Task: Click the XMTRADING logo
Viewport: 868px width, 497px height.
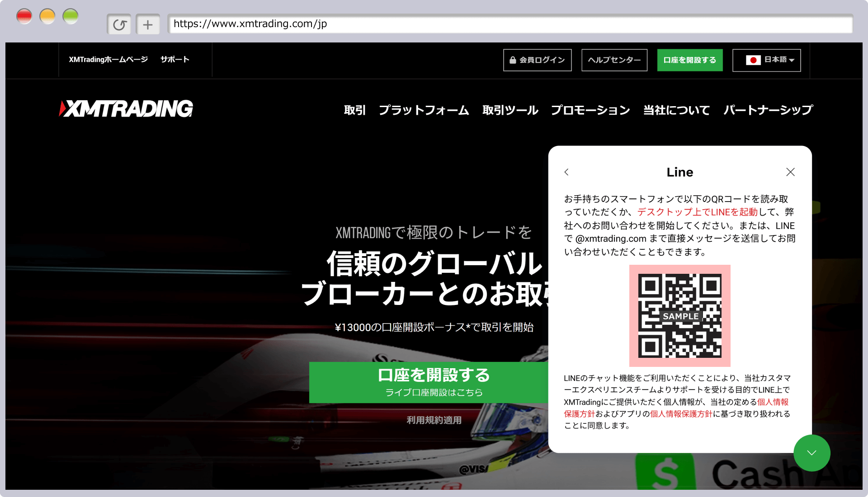Action: click(x=126, y=109)
